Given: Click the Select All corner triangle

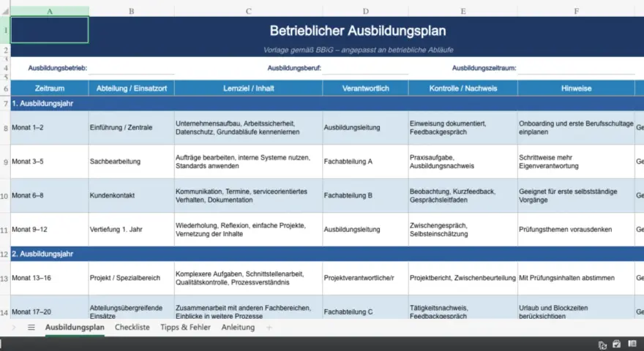Looking at the screenshot, I should [5, 11].
